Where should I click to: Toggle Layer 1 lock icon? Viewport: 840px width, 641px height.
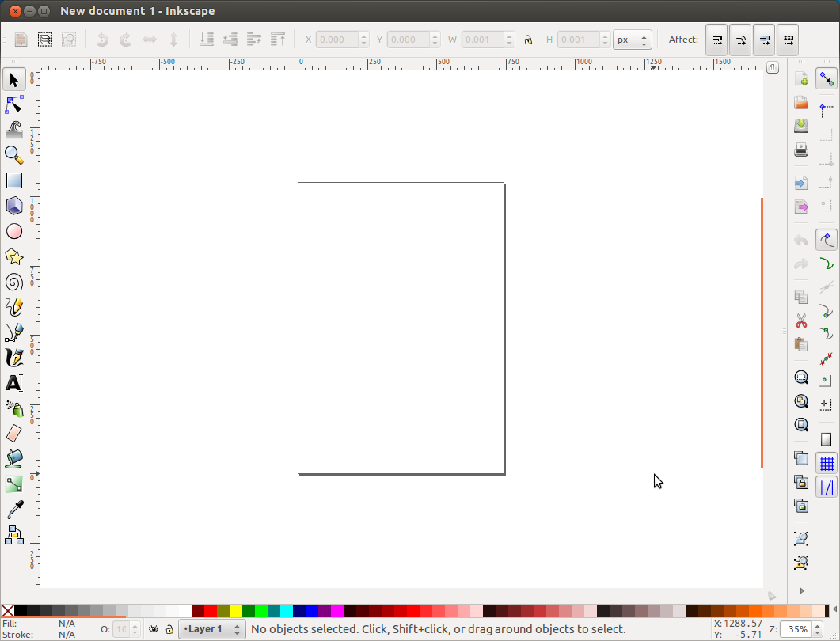[169, 628]
